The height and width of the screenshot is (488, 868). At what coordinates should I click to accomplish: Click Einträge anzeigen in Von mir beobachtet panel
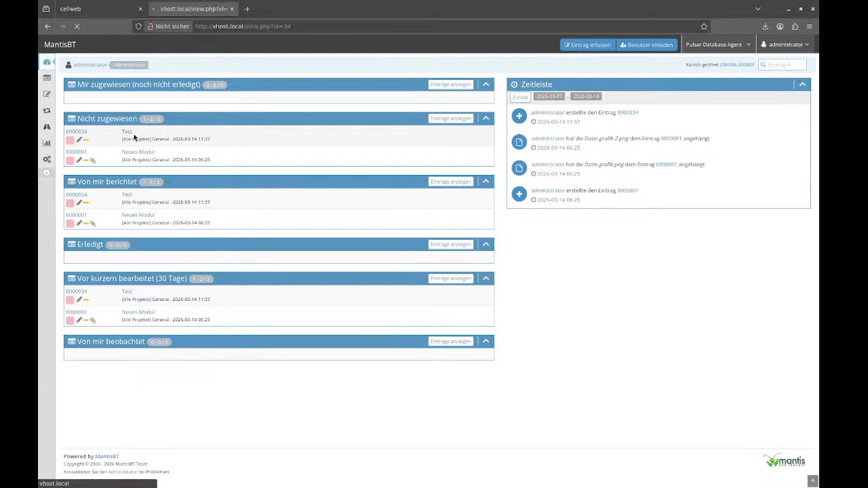[450, 342]
